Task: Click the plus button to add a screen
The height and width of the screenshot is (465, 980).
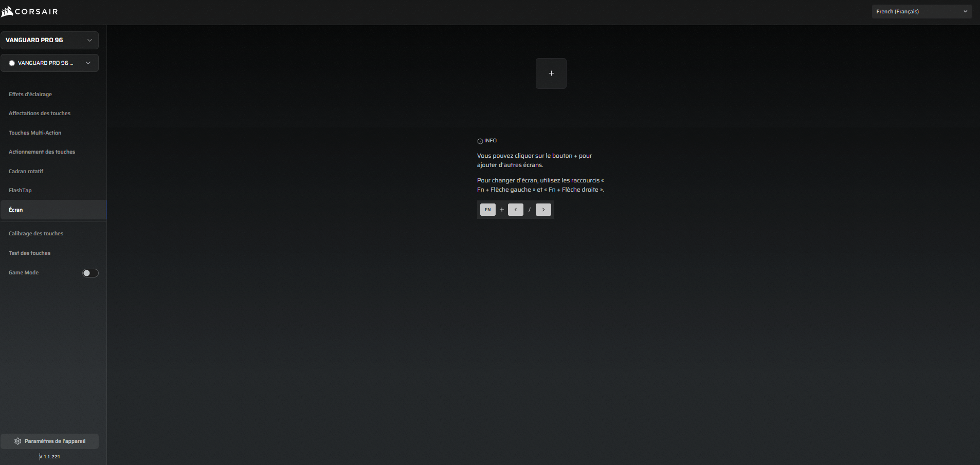Action: [x=551, y=73]
